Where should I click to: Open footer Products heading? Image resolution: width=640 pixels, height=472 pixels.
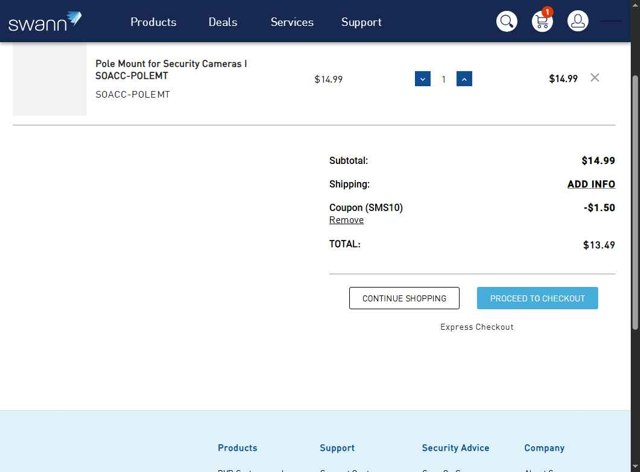[x=237, y=448]
